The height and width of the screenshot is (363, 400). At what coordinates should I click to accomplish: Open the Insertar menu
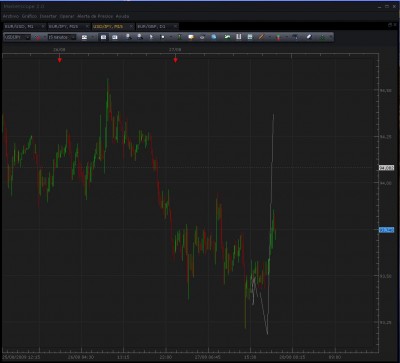[x=48, y=16]
